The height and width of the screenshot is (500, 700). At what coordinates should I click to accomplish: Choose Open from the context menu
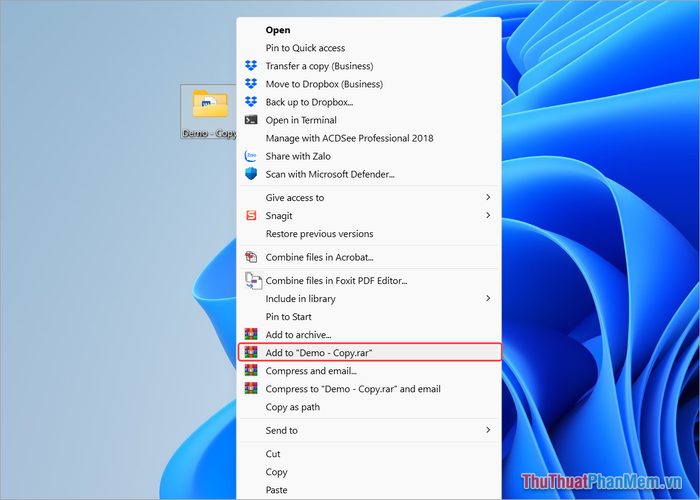[369, 30]
